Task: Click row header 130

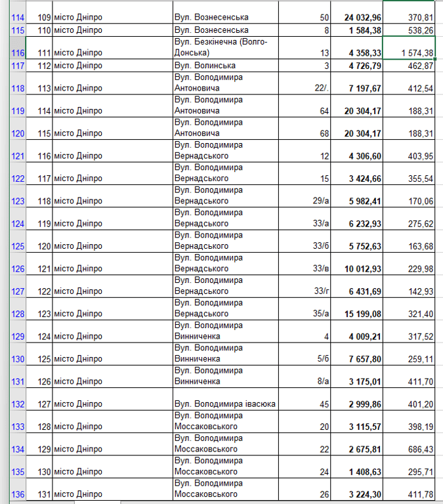Action: (x=18, y=359)
